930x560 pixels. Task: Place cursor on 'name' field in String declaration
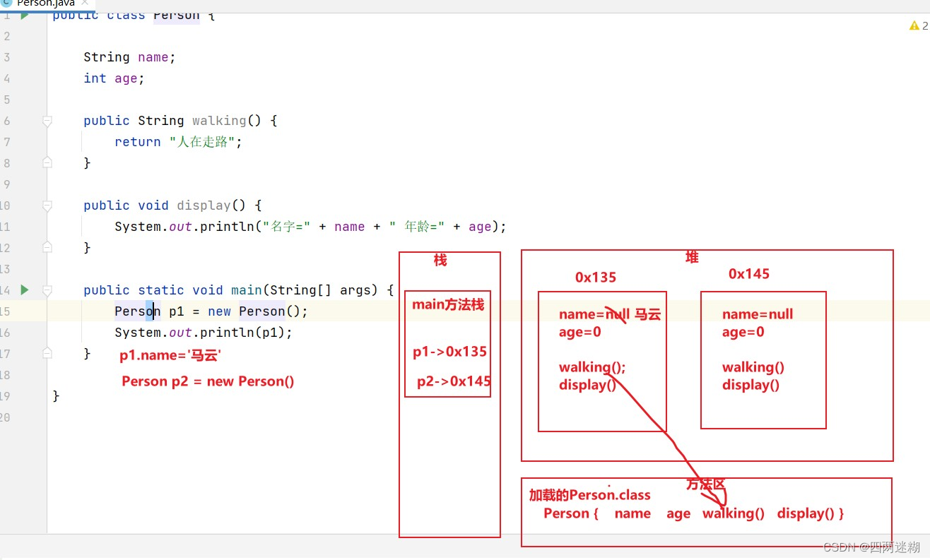pos(153,57)
